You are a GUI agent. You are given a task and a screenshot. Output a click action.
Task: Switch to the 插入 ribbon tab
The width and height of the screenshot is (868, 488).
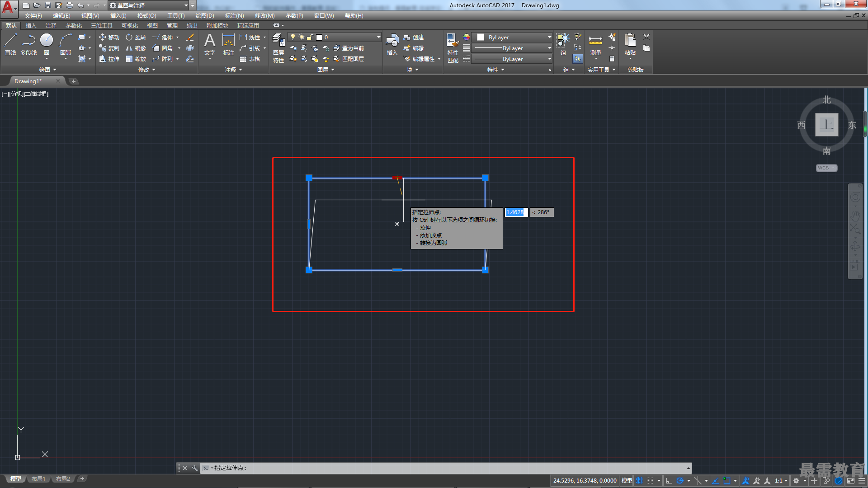pos(31,26)
